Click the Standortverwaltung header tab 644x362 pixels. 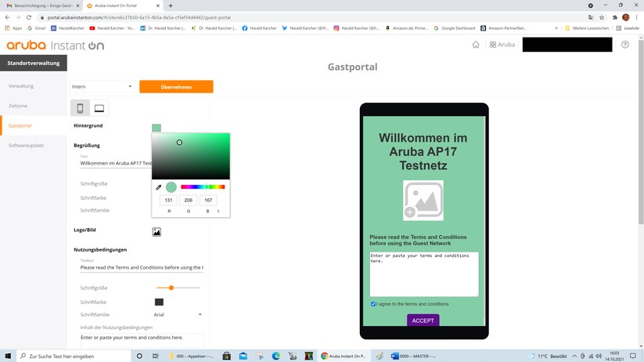point(34,63)
